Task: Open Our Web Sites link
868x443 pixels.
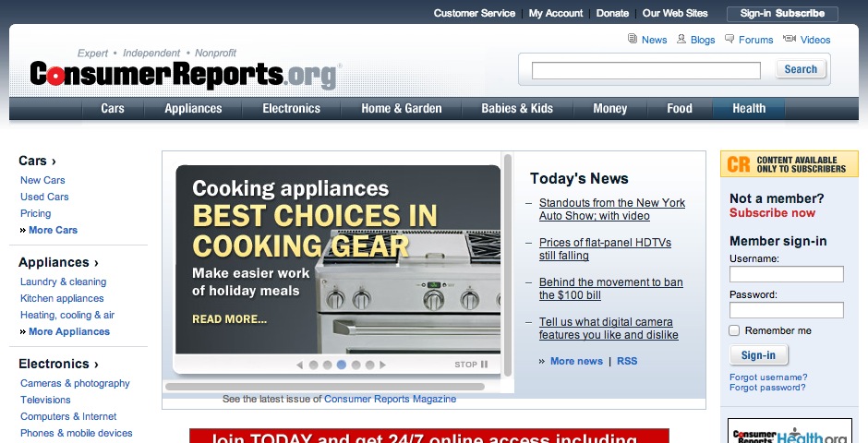Action: [675, 13]
